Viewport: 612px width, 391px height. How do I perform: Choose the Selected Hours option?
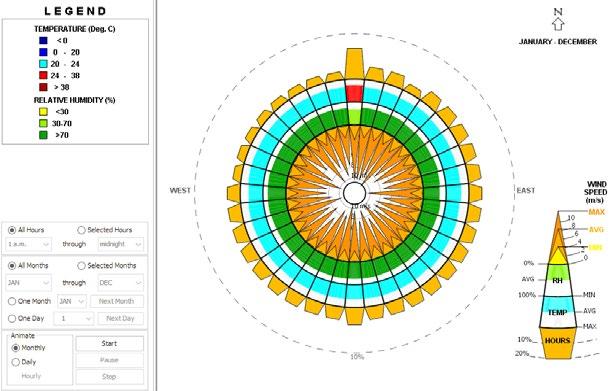(x=81, y=230)
